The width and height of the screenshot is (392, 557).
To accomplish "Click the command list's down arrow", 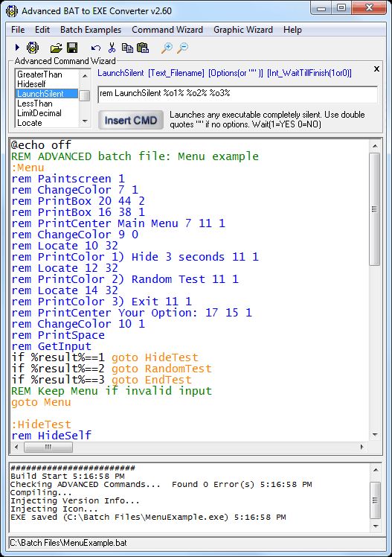I will click(85, 121).
